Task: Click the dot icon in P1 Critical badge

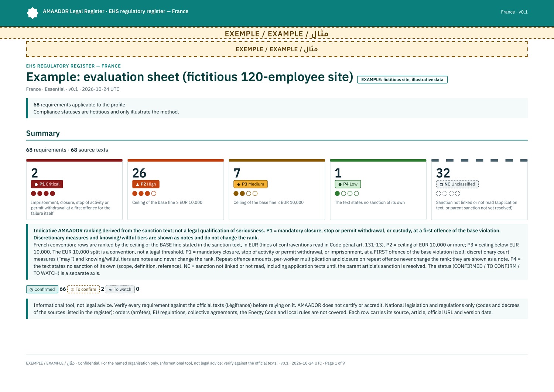Action: point(36,184)
